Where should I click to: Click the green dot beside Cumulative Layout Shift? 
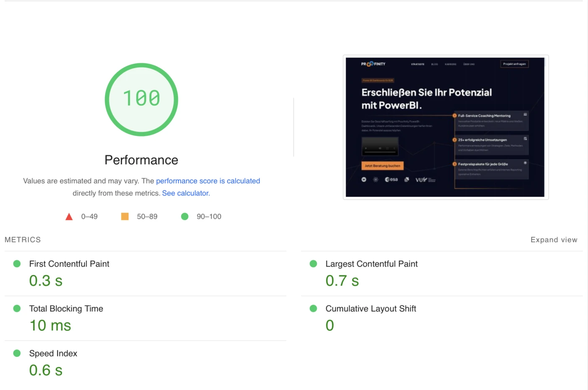click(x=313, y=309)
